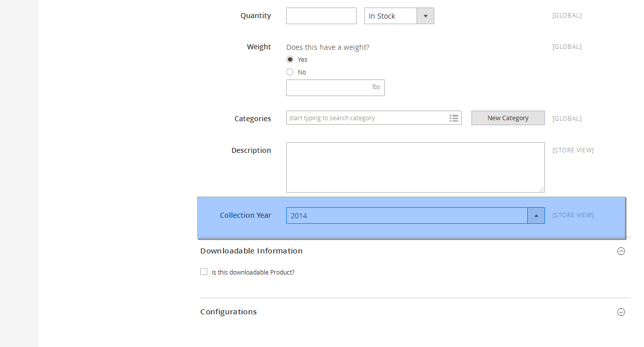The image size is (644, 347).
Task: Open the In Stock status dropdown
Action: (x=399, y=16)
